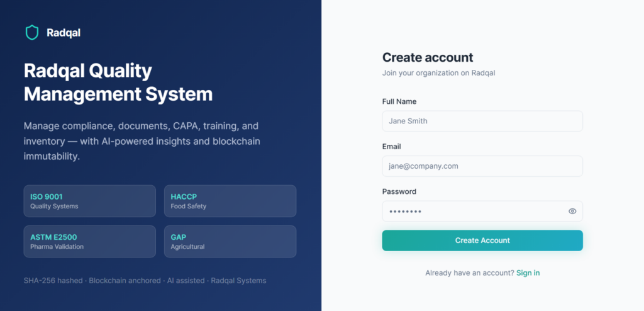Open the ASTM E2500 Pharma Validation card
The width and height of the screenshot is (644, 311).
(89, 241)
